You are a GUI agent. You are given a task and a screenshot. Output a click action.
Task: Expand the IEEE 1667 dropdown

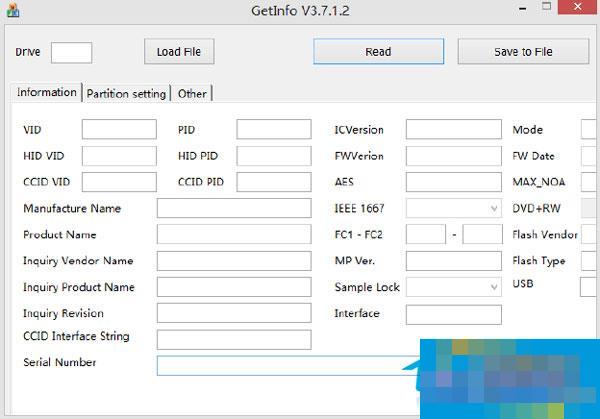453,208
